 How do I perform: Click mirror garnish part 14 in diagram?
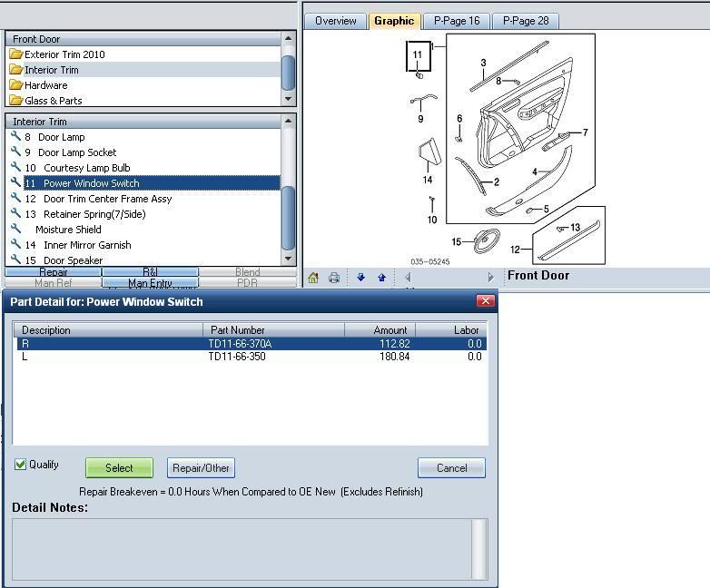tap(429, 153)
